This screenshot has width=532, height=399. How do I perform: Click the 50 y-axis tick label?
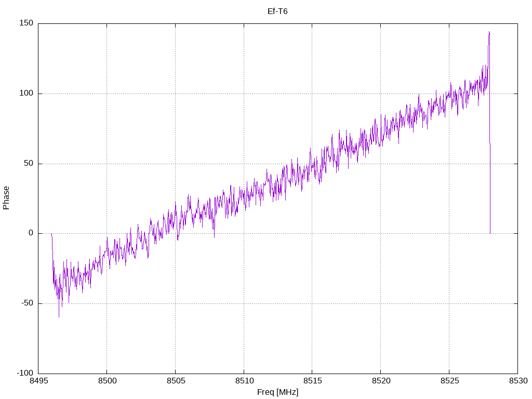click(x=29, y=163)
